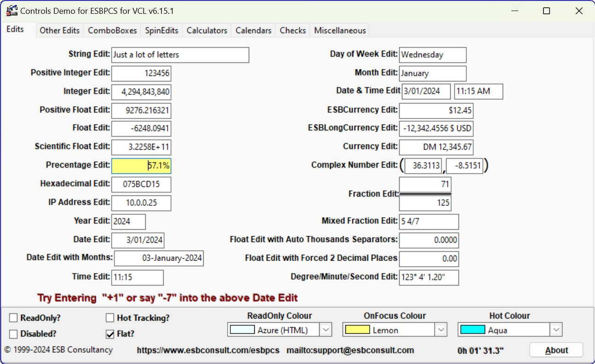
Task: Click Float Edit with Forced 2 Decimal Places
Action: 429,259
